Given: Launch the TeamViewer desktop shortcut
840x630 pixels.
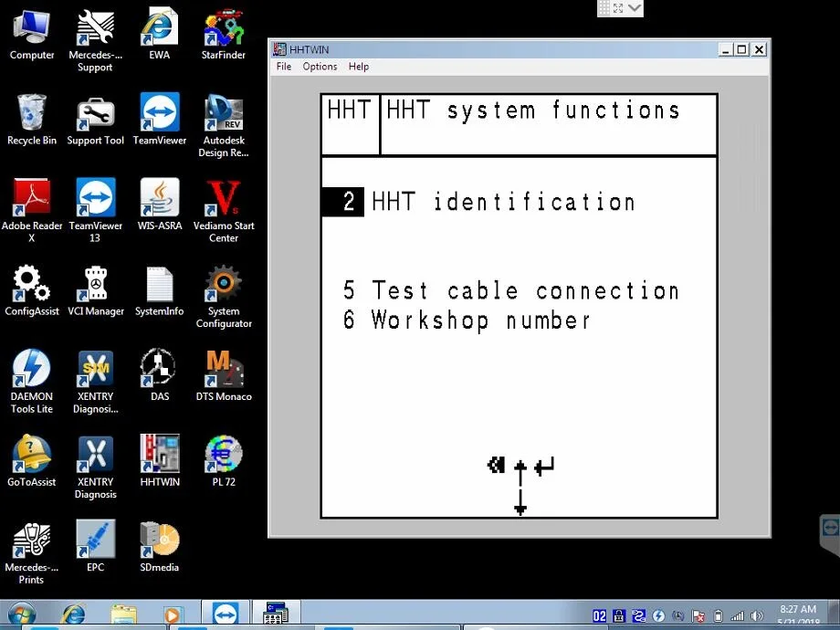Looking at the screenshot, I should click(159, 120).
